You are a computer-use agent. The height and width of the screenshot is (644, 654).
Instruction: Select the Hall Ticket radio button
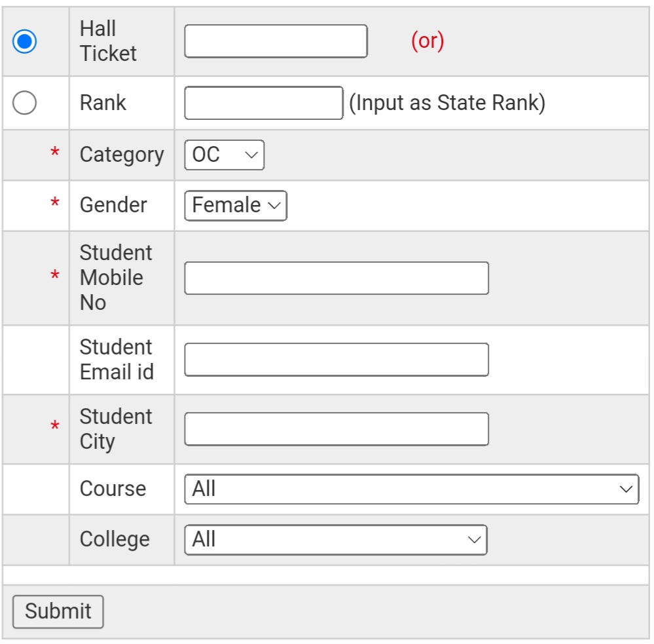pos(25,42)
